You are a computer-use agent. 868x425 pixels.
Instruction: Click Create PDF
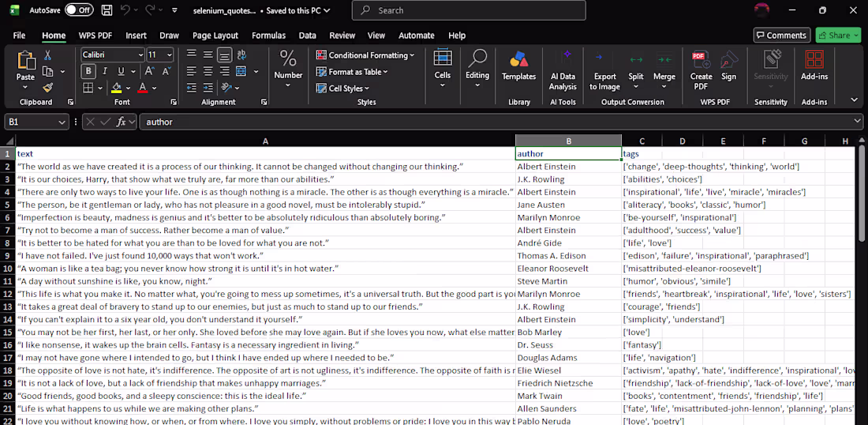[701, 70]
